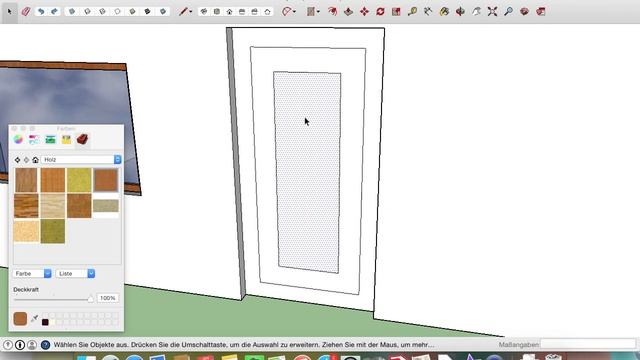640x360 pixels.
Task: Select the Zoom magnifier tool
Action: coord(508,11)
